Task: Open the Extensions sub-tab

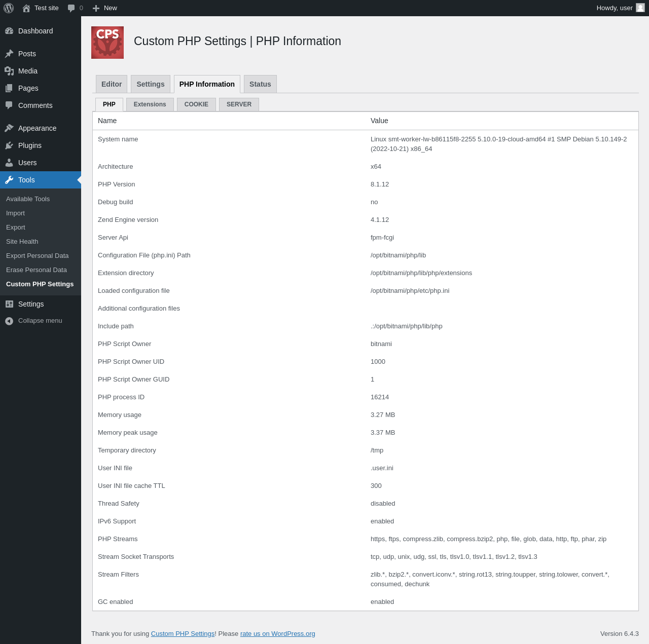Action: [x=150, y=104]
